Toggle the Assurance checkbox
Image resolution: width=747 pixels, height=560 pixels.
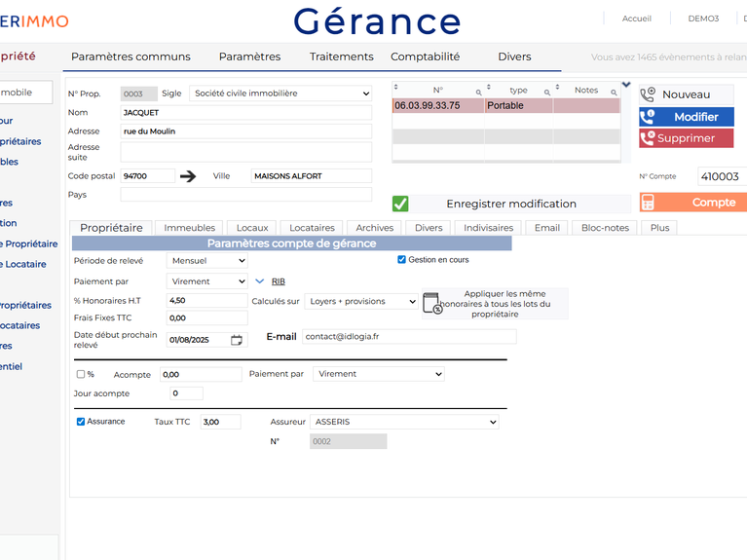pos(81,422)
